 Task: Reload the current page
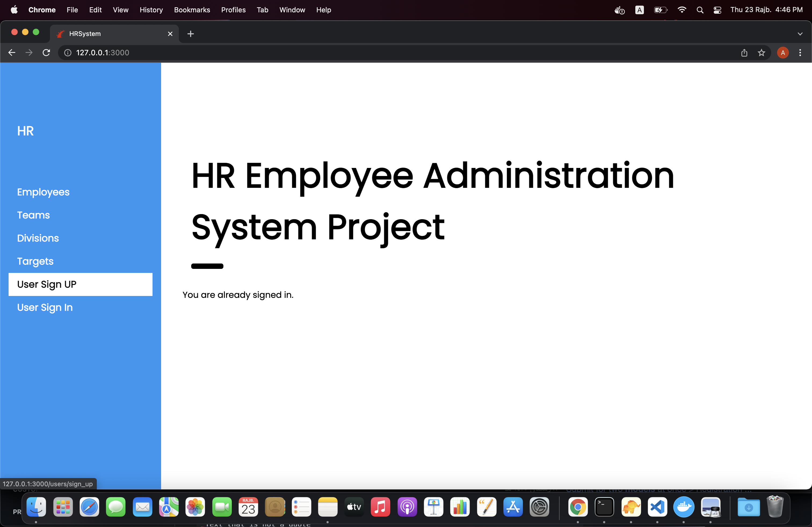(x=46, y=53)
